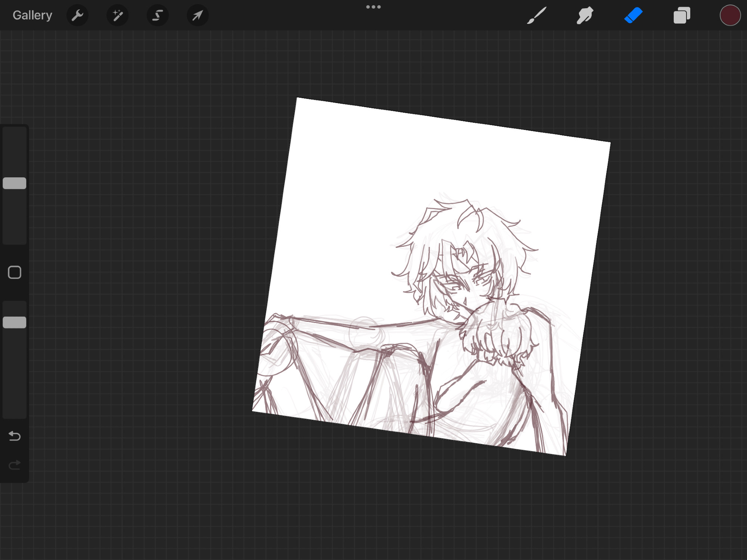
Task: Select the Paint brush tool
Action: pos(537,15)
